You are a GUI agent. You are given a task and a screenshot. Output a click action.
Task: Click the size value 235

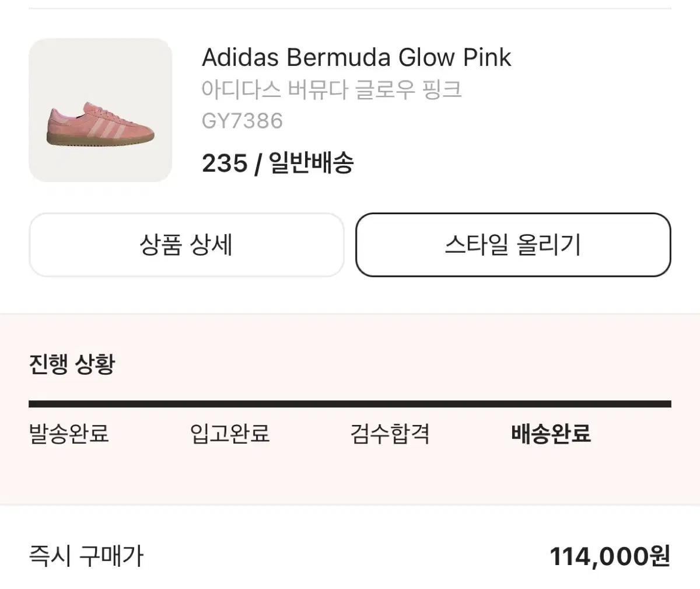coord(225,163)
